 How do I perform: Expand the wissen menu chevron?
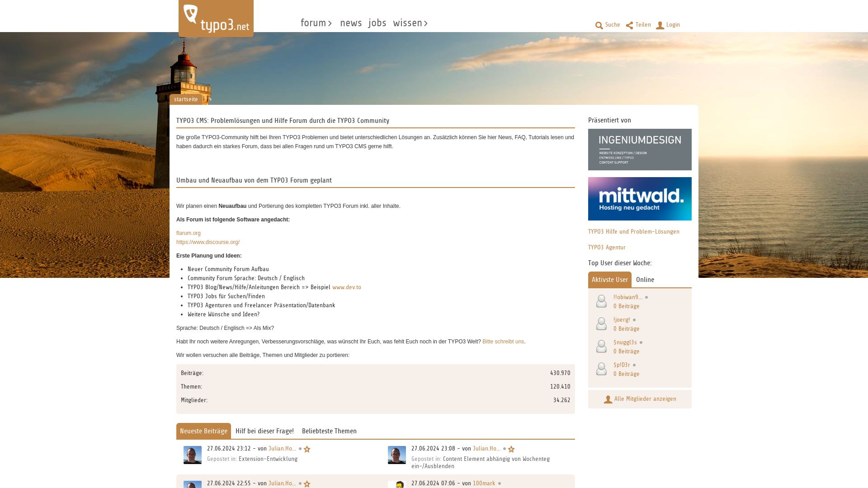(x=426, y=23)
